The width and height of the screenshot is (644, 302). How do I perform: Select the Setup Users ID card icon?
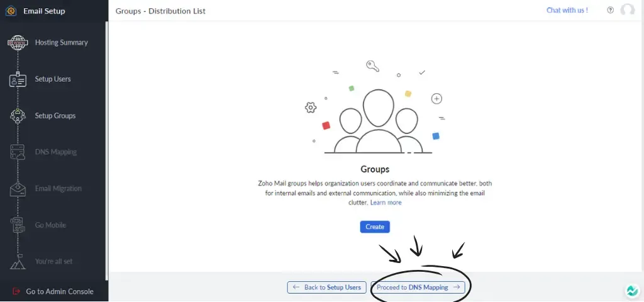pos(18,80)
